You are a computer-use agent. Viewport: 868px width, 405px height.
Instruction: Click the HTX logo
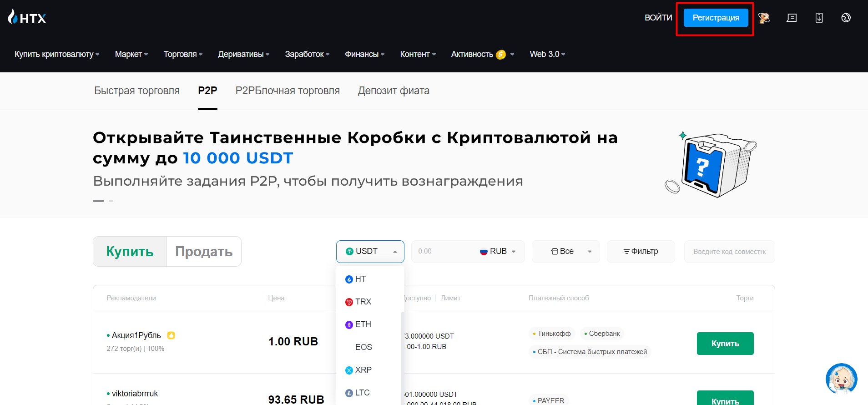(x=27, y=17)
